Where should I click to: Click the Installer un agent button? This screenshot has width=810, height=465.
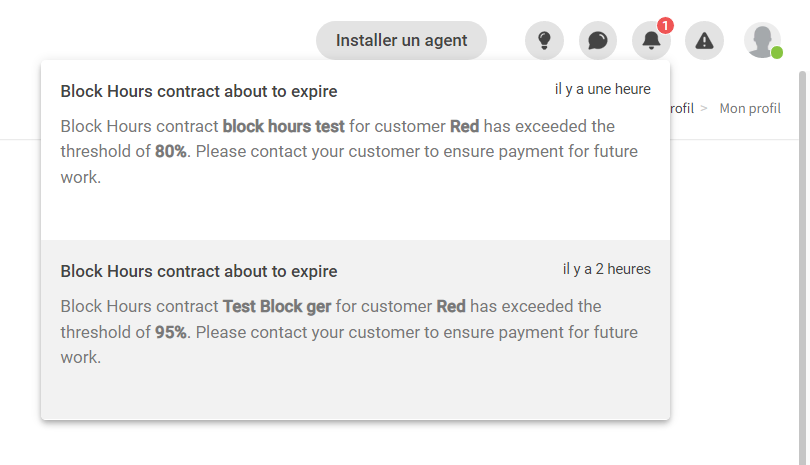(401, 40)
